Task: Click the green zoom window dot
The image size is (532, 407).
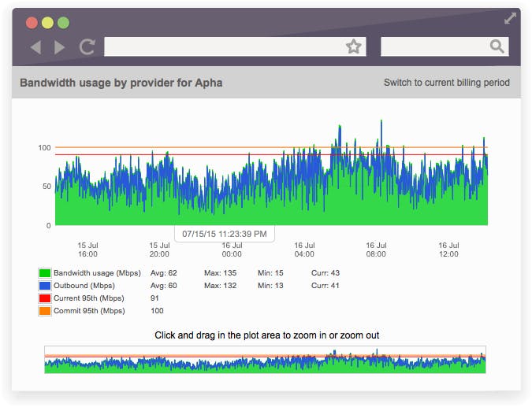Action: coord(63,23)
